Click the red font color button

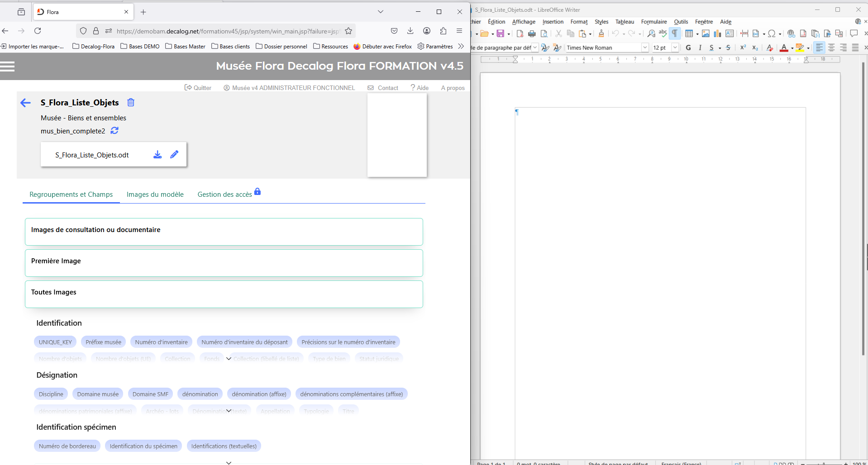pos(784,47)
